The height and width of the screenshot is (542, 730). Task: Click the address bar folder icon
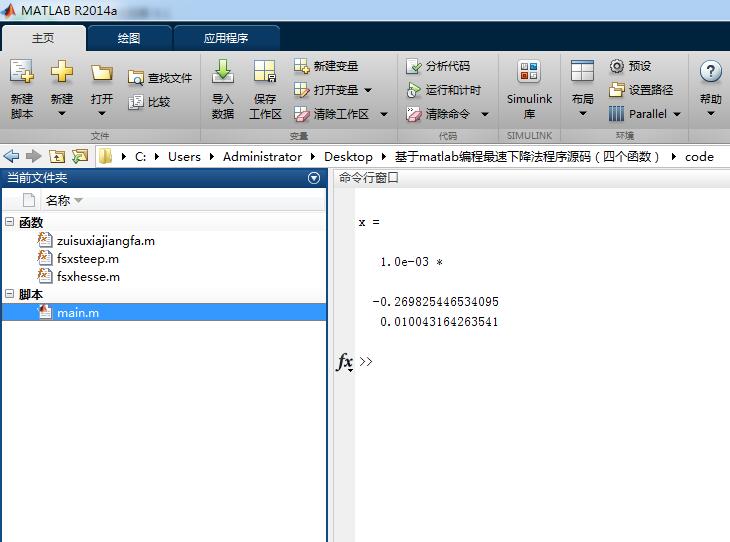tap(106, 156)
